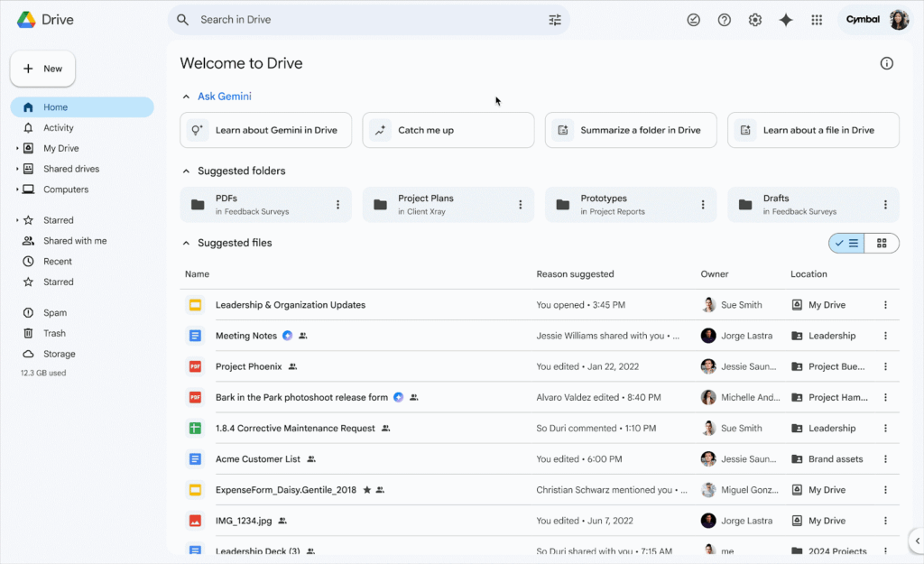
Task: Open 1.8.4 Corrective Maintenance Request file
Action: coord(295,429)
